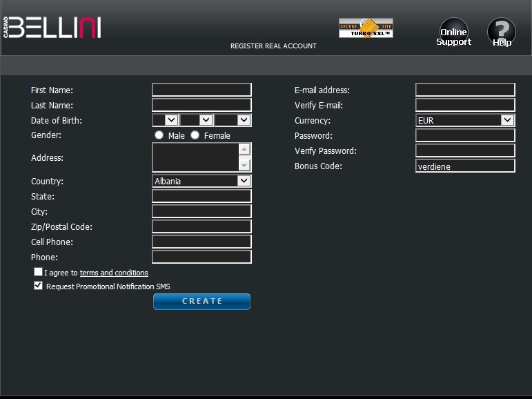The image size is (532, 399).
Task: Click the Turbo SSL secure site badge
Action: click(x=366, y=28)
